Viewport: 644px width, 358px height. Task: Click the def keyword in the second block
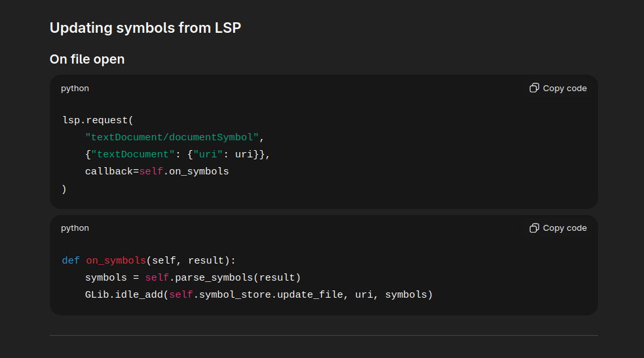(x=71, y=260)
